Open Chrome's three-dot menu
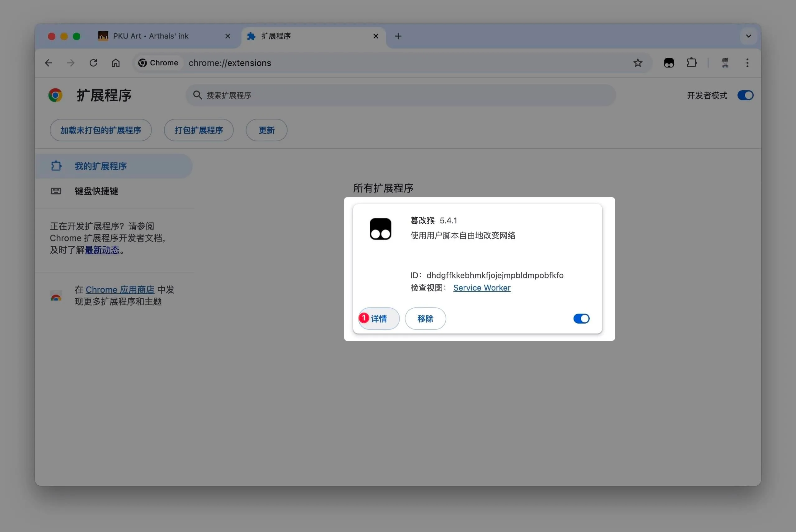This screenshot has width=796, height=532. (x=747, y=63)
